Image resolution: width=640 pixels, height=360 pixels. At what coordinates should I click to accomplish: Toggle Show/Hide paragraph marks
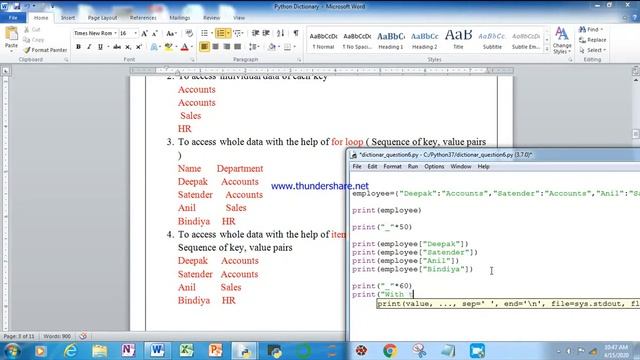pos(296,33)
